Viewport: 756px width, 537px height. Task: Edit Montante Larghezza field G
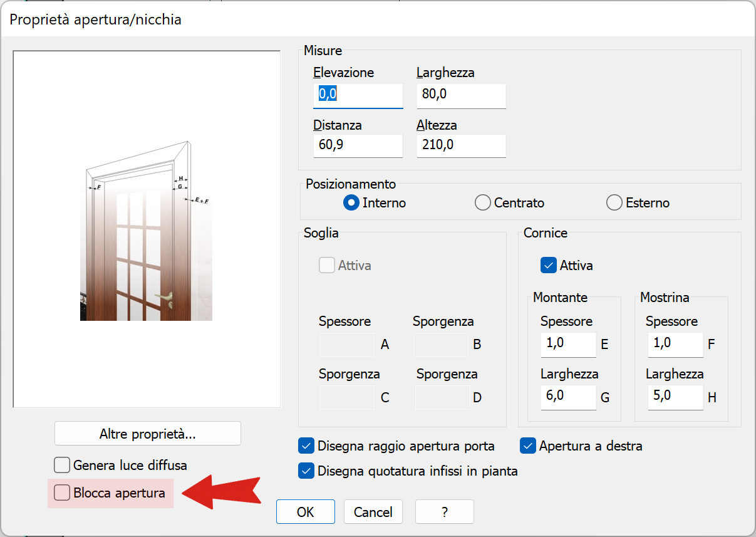click(569, 397)
